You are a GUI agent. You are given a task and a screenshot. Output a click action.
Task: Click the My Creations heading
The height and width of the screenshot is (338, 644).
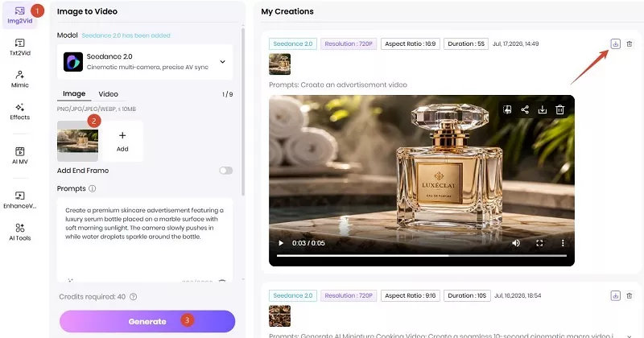tap(287, 11)
